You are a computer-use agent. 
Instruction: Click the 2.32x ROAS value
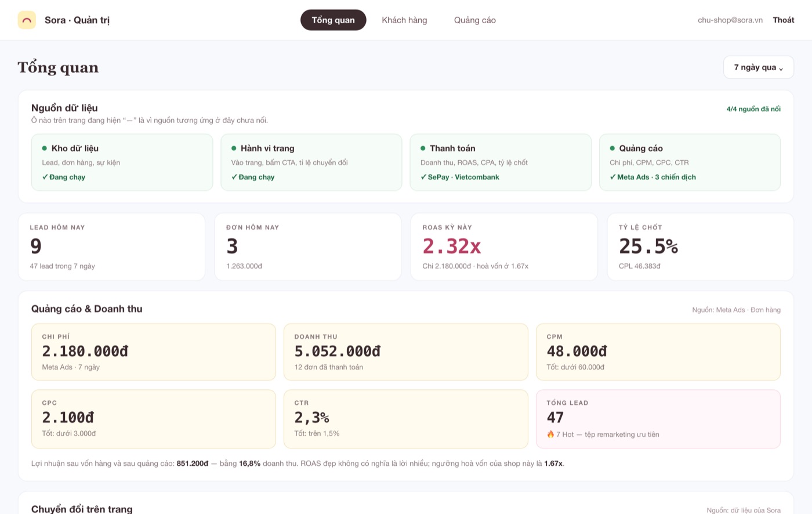[x=452, y=247]
